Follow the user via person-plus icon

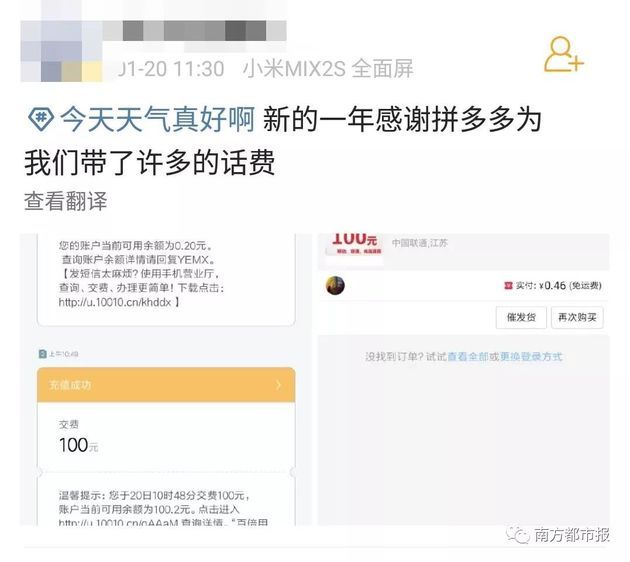pyautogui.click(x=563, y=54)
